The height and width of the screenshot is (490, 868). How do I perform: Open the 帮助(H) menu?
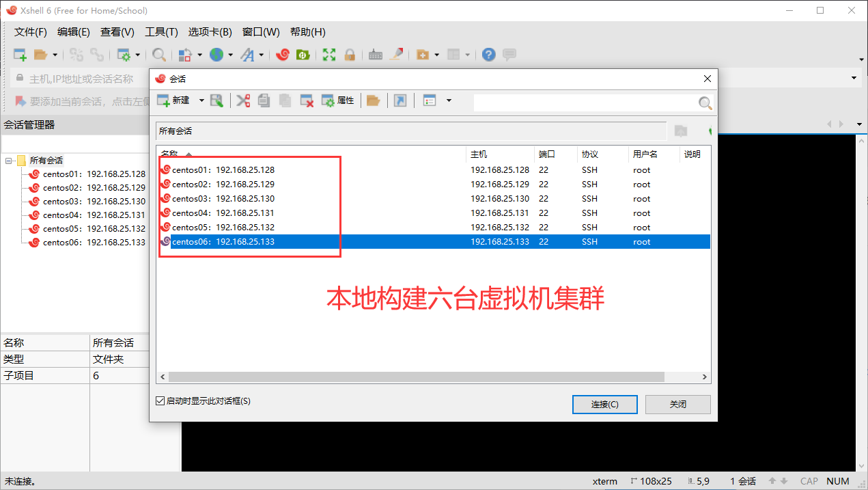point(308,32)
